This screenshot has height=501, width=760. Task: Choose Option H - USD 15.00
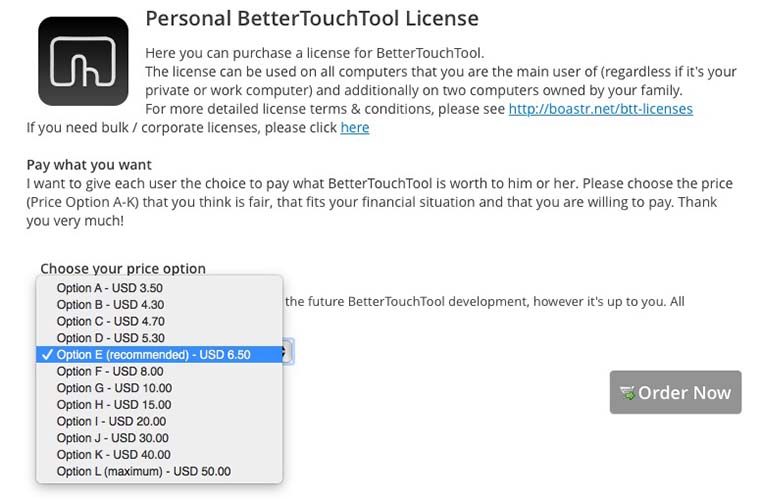tap(114, 405)
